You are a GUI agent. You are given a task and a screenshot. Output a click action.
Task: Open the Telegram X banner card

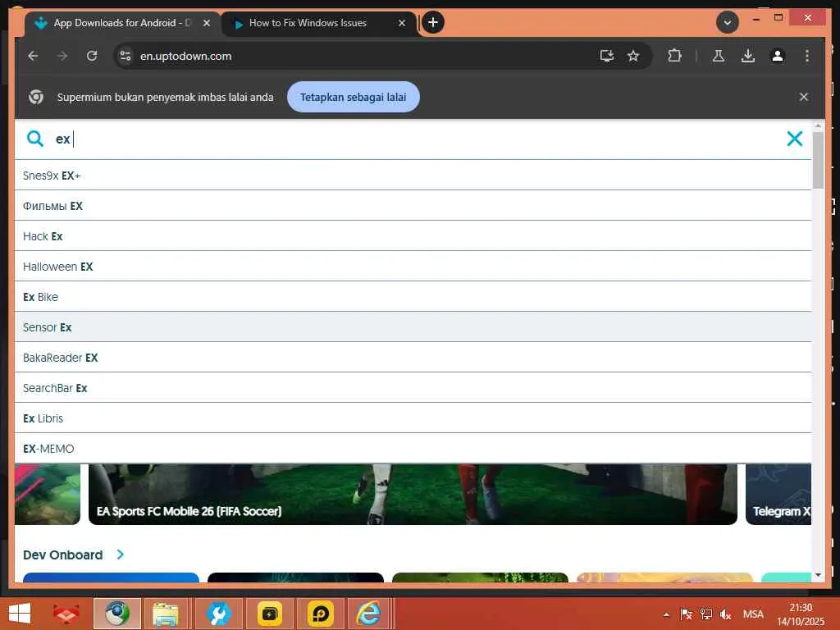pos(778,494)
